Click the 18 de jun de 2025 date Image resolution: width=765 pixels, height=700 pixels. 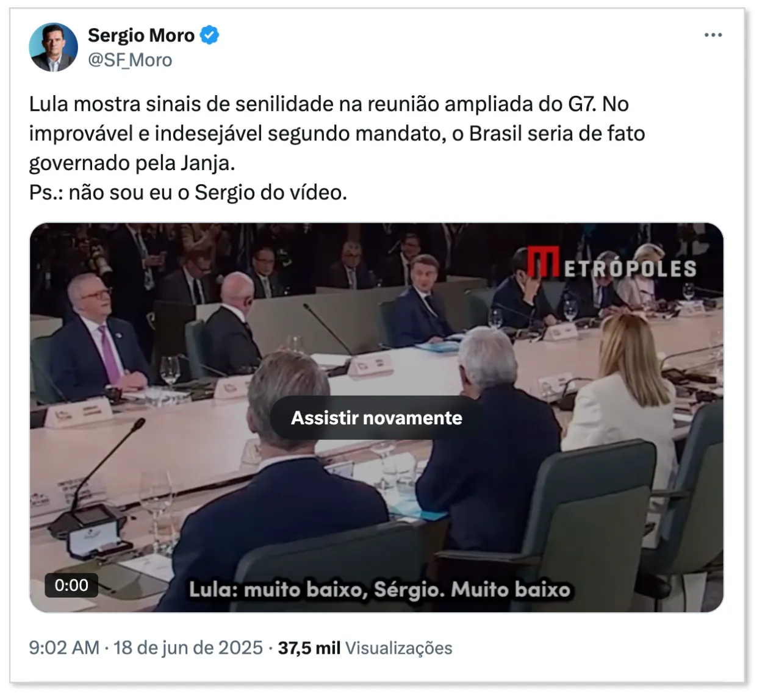(x=188, y=648)
